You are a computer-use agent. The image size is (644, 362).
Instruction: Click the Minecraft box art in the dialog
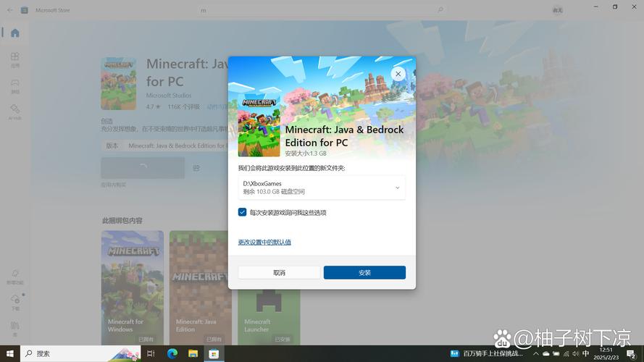coord(259,127)
